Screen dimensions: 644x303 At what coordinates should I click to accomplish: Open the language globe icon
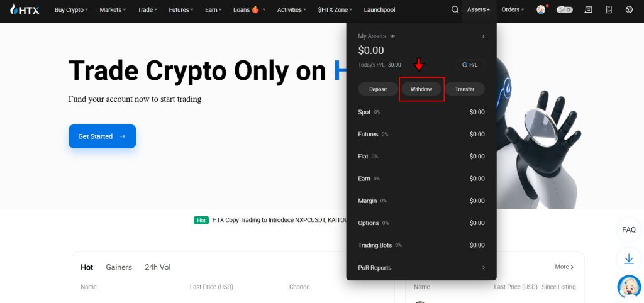(629, 9)
